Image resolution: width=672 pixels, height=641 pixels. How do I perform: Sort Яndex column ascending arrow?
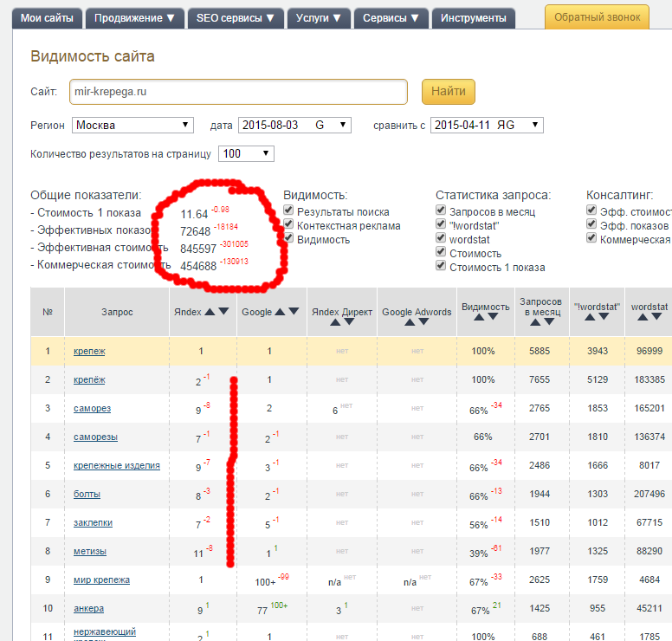[210, 312]
